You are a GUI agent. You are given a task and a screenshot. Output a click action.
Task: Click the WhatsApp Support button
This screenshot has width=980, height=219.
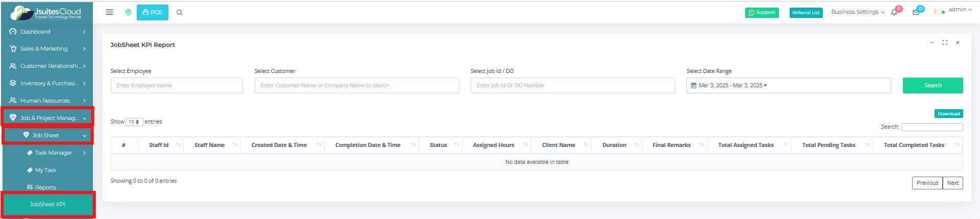pos(762,13)
